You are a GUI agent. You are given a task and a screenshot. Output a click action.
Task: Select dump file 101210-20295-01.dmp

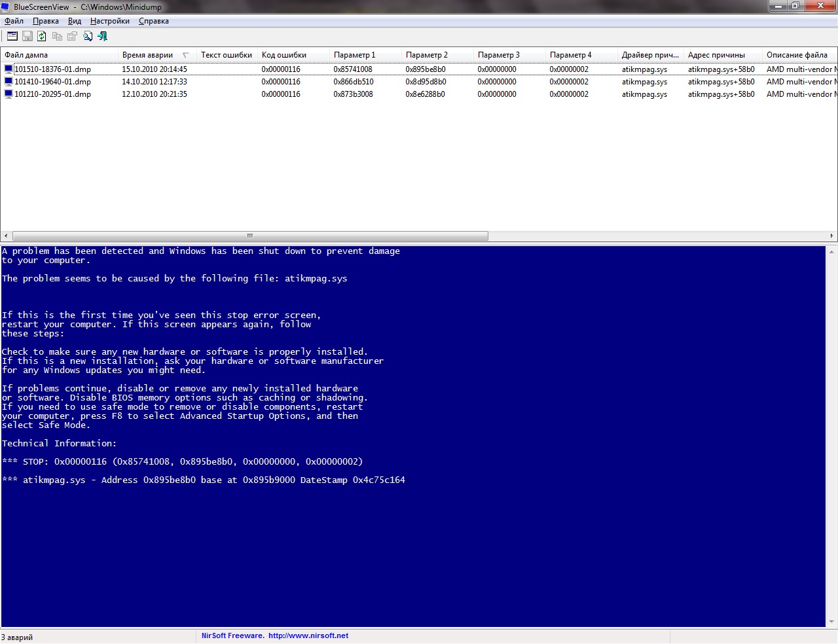[52, 94]
